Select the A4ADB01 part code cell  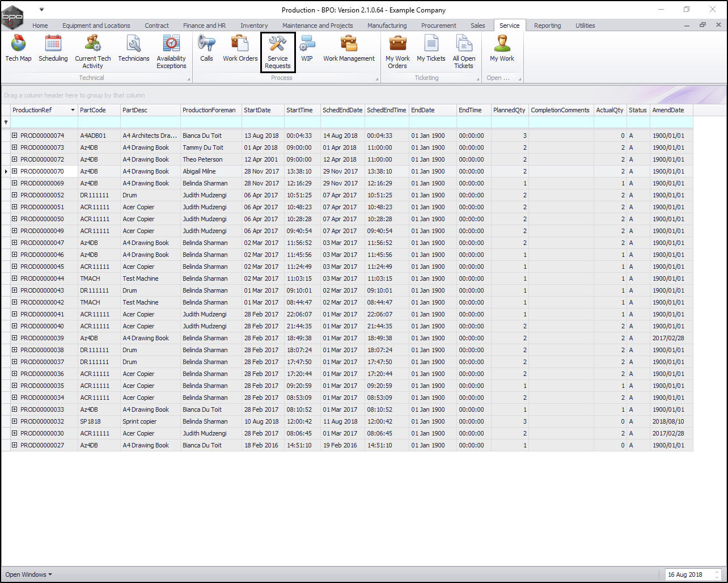click(x=99, y=136)
